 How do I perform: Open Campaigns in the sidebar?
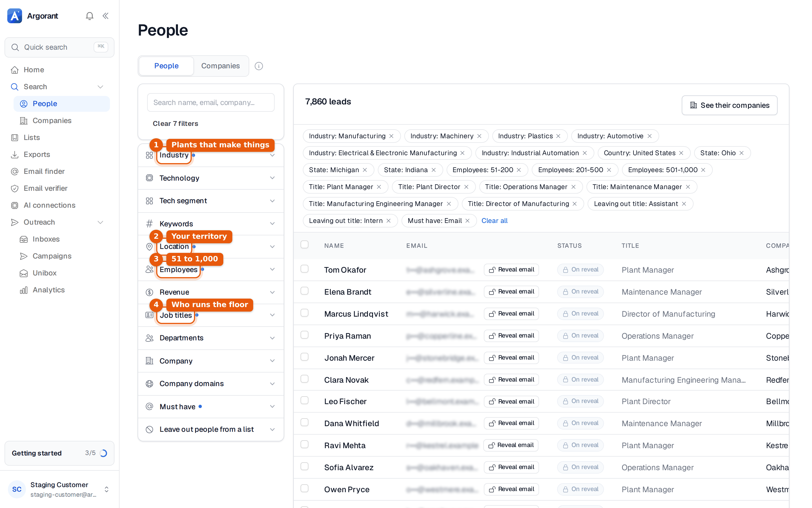(62, 256)
